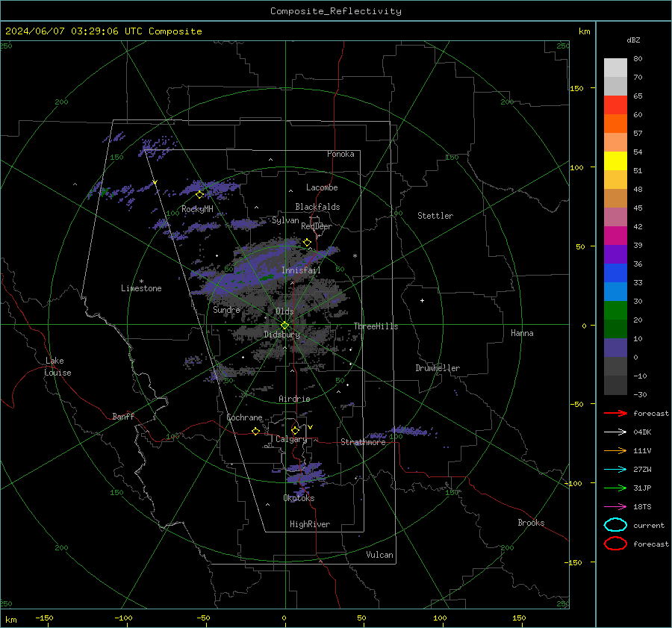
Task: Click the 04DK legend label
Action: pyautogui.click(x=642, y=432)
